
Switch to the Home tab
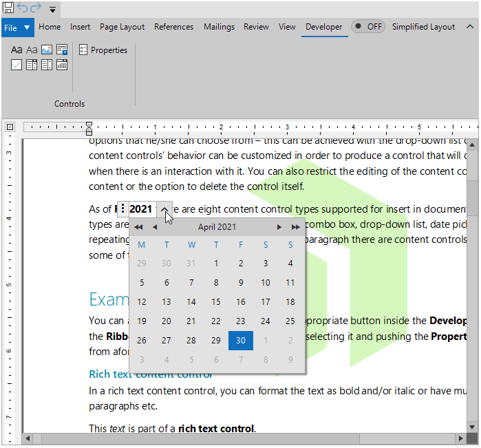(50, 27)
